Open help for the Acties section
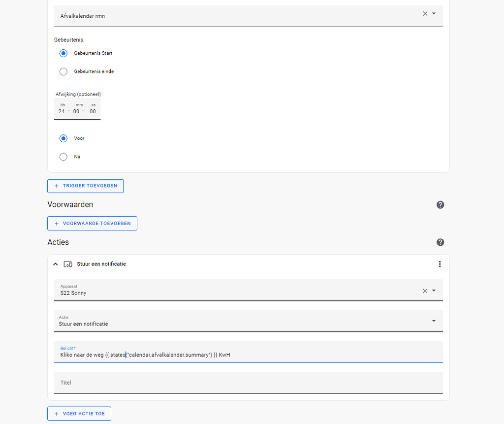The image size is (504, 424). point(440,242)
